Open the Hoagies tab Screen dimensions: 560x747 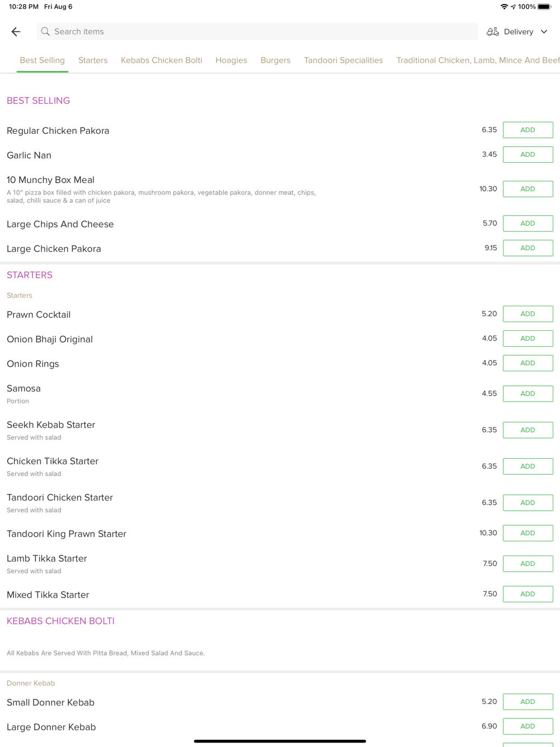pyautogui.click(x=231, y=60)
